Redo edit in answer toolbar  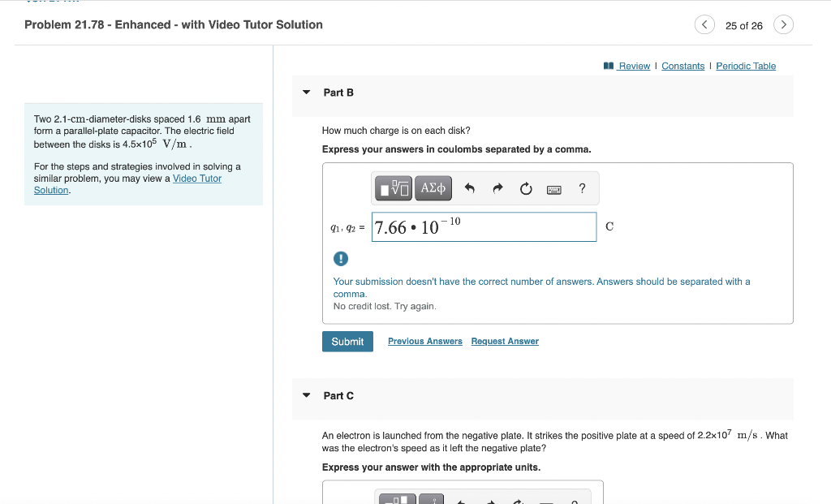tap(497, 188)
